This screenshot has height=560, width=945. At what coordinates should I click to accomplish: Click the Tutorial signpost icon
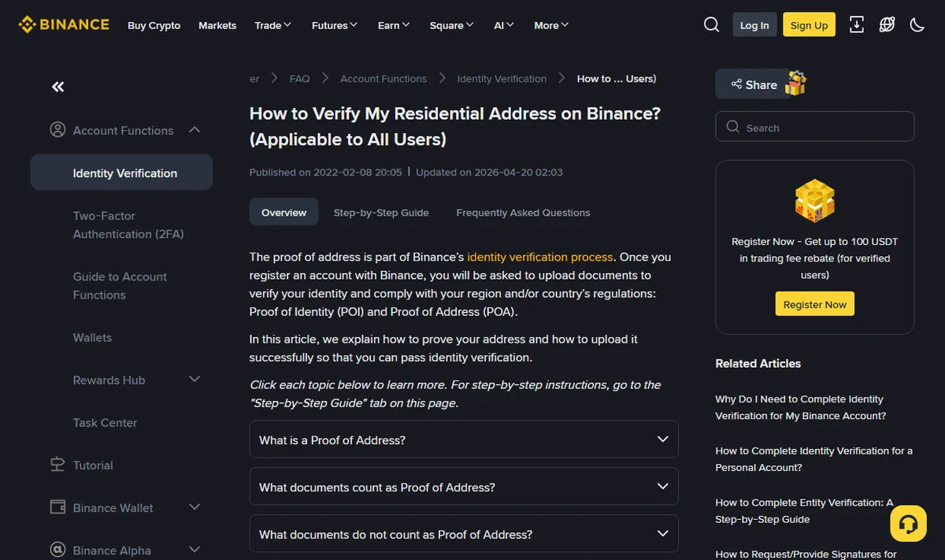[57, 465]
